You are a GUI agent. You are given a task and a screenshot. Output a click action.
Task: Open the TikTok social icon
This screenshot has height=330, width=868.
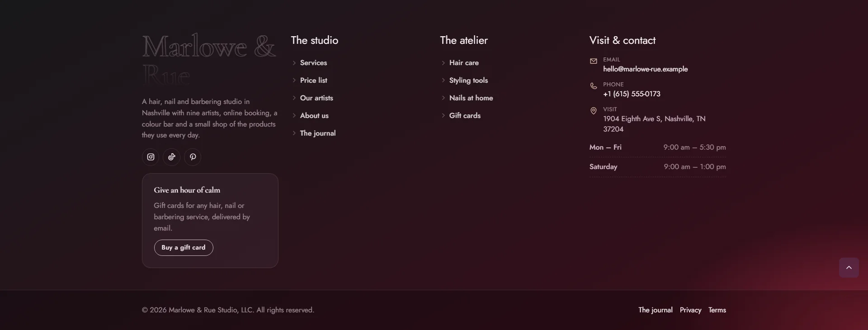pos(172,157)
